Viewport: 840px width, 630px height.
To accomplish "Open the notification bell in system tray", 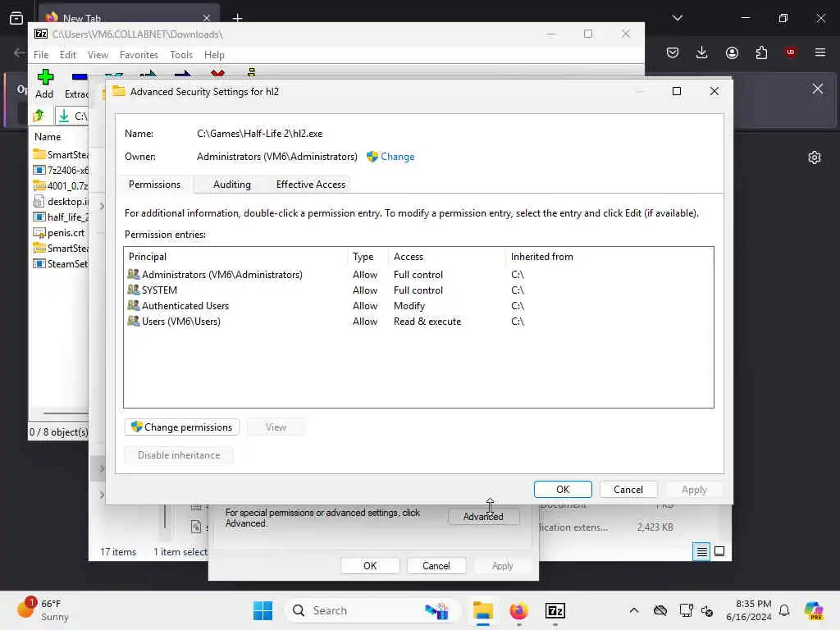I will click(784, 610).
